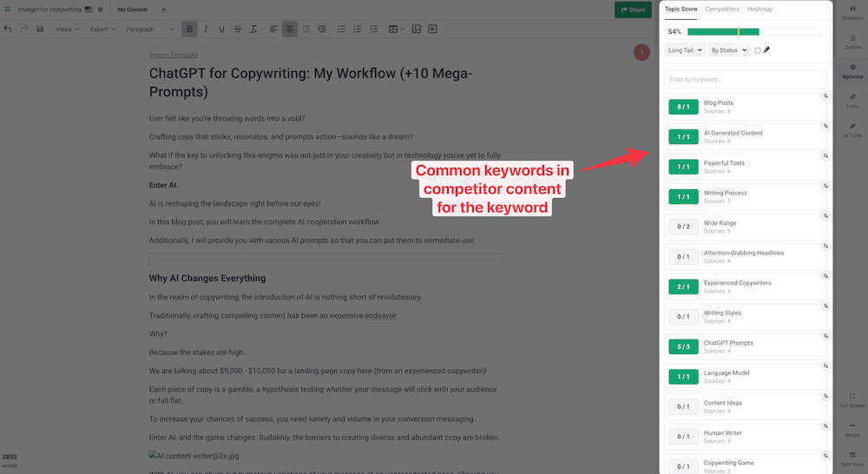
Task: Expand the Long Tail dropdown
Action: [685, 50]
